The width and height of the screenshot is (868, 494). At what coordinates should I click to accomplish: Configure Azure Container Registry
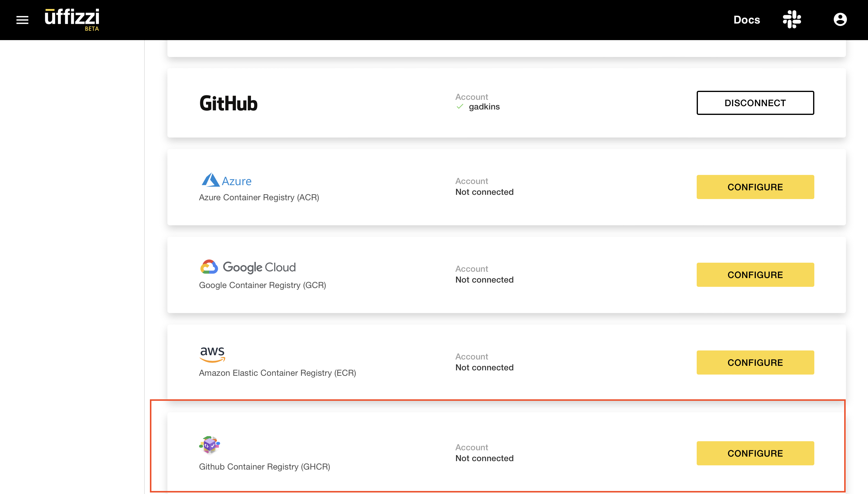point(755,187)
